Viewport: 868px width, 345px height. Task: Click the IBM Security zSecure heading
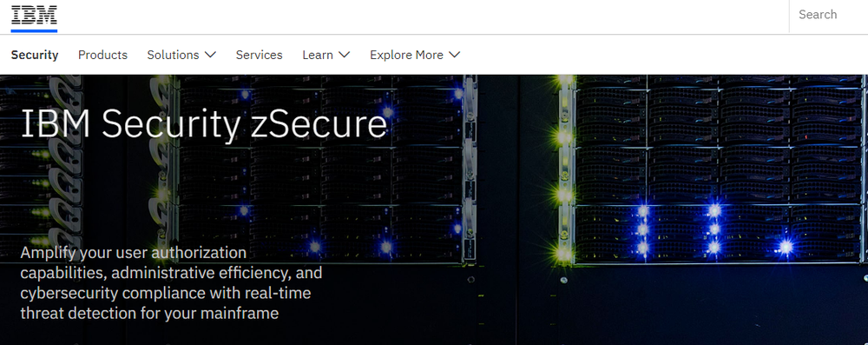pos(204,124)
